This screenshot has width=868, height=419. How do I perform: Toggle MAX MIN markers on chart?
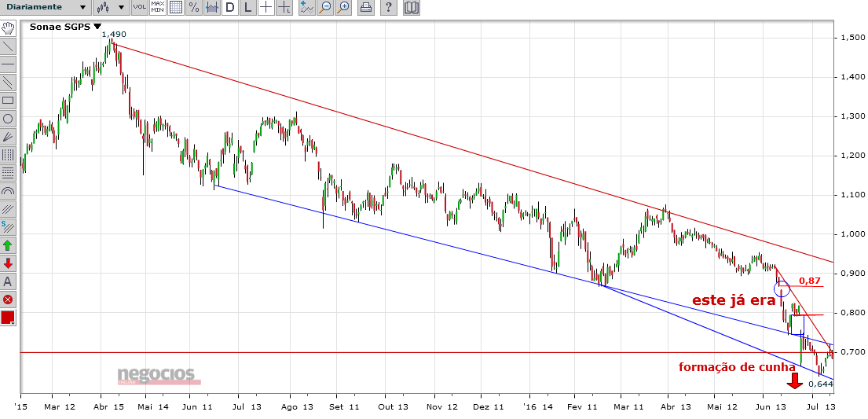tap(157, 7)
